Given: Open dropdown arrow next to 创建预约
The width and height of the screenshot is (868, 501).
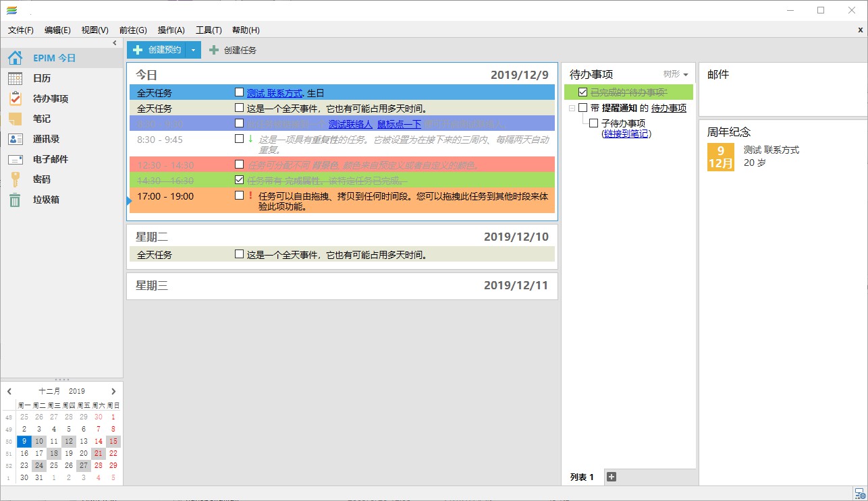Looking at the screenshot, I should tap(193, 50).
